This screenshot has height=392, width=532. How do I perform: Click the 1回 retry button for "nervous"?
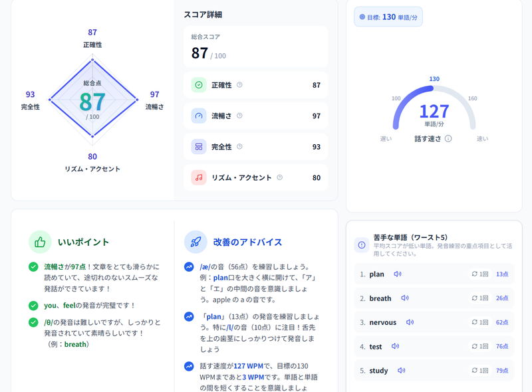coord(479,322)
